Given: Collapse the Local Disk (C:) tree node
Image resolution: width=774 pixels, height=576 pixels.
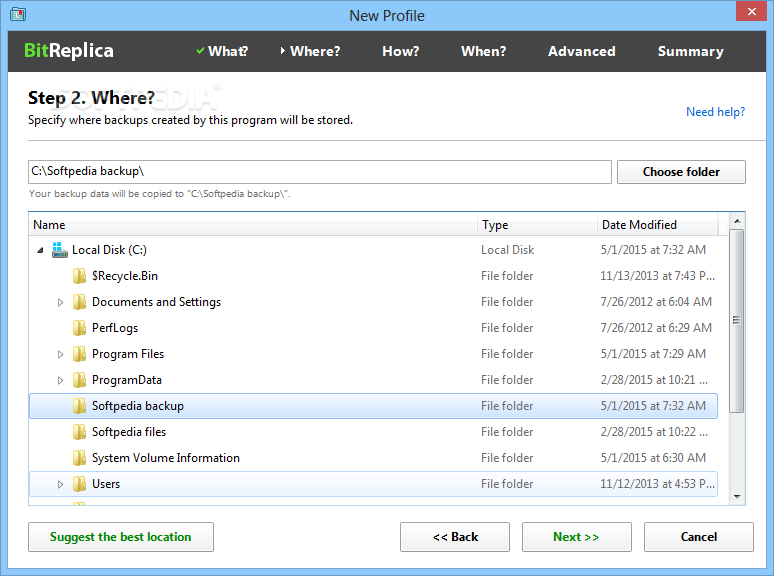Looking at the screenshot, I should (40, 251).
